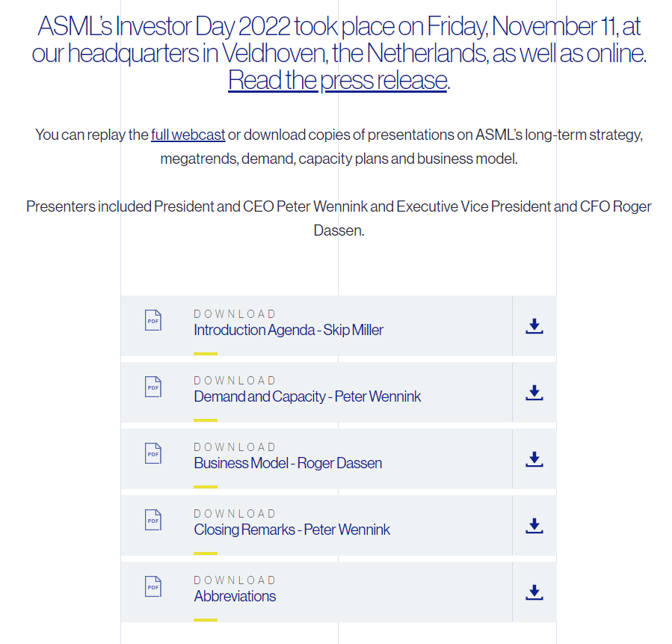The height and width of the screenshot is (644, 672).
Task: Click PDF icon beside Abbreviations
Action: point(152,586)
